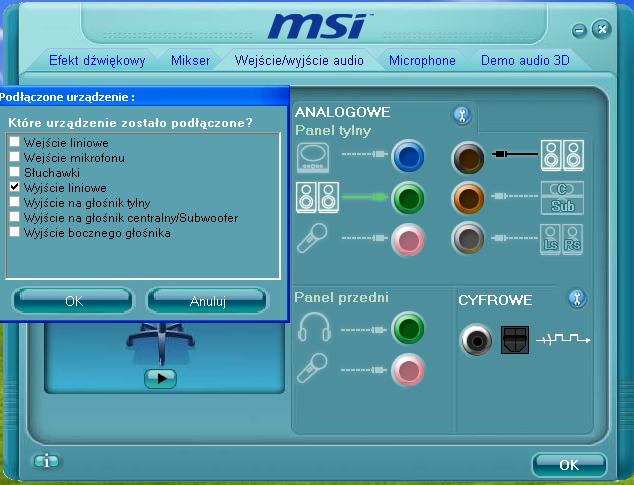The width and height of the screenshot is (634, 485).
Task: Click the digital signal waveform icon
Action: (563, 339)
